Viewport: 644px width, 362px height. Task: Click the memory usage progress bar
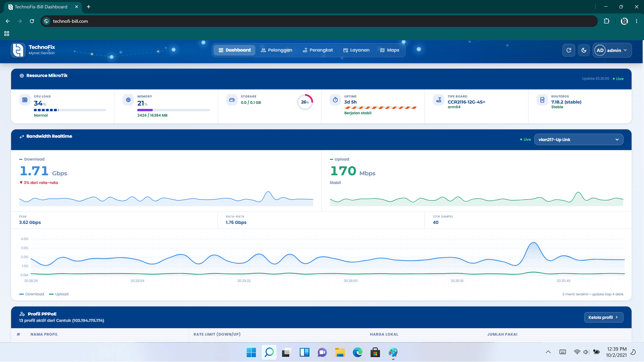173,110
